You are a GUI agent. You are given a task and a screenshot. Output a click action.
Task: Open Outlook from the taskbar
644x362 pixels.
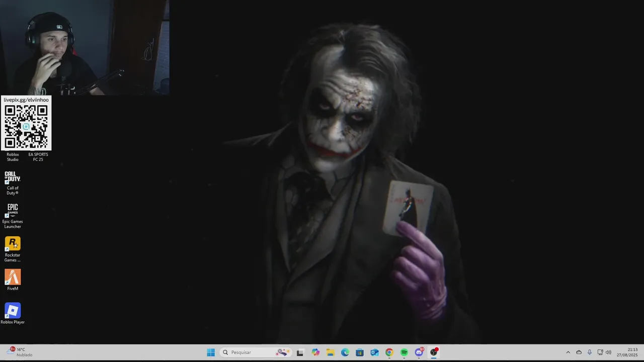point(374,352)
